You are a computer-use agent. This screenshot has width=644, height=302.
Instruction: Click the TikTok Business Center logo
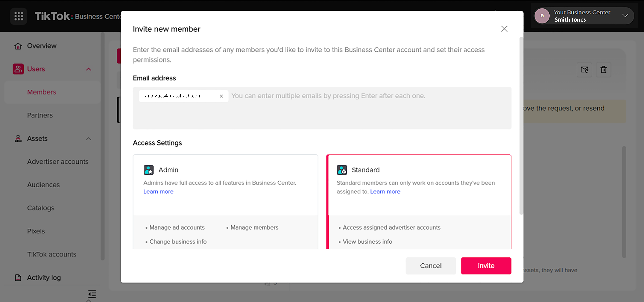click(78, 16)
